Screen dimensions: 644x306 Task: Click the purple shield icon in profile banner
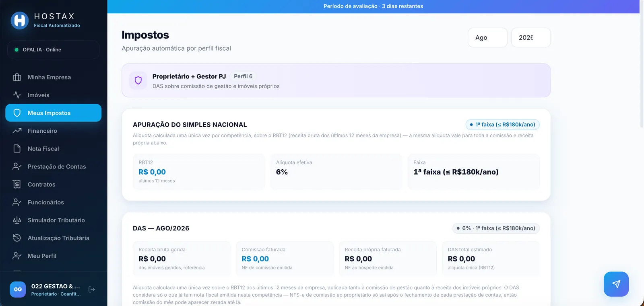coord(138,80)
